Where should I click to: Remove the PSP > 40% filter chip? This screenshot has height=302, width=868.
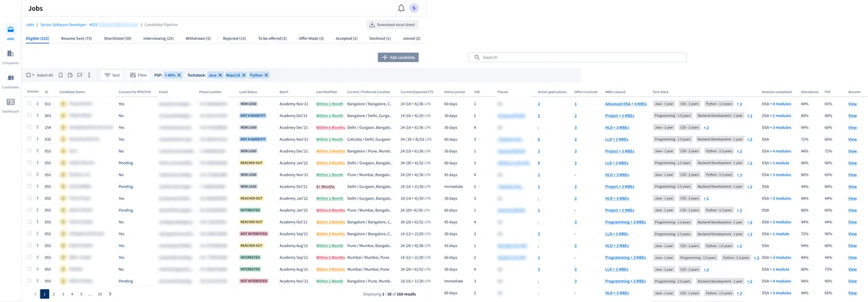179,75
